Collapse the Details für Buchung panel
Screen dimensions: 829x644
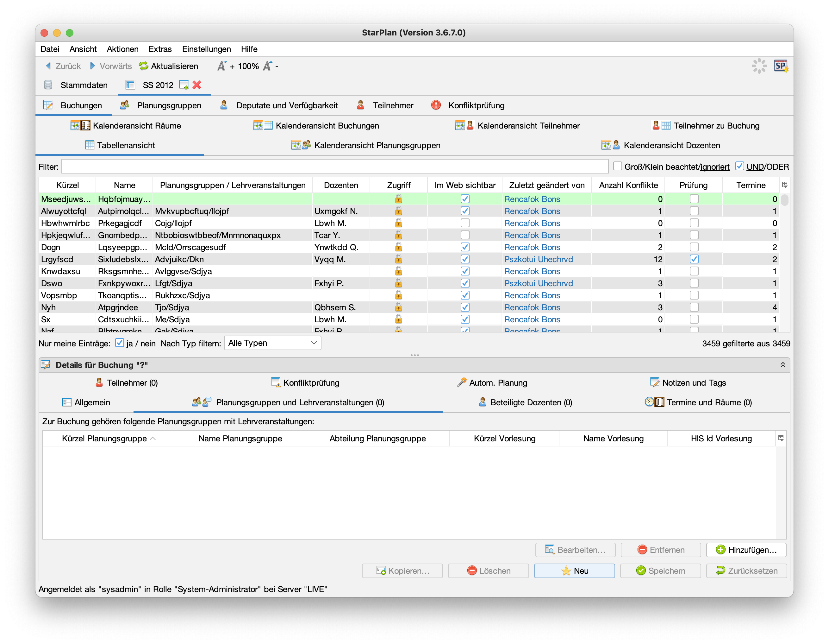[782, 364]
